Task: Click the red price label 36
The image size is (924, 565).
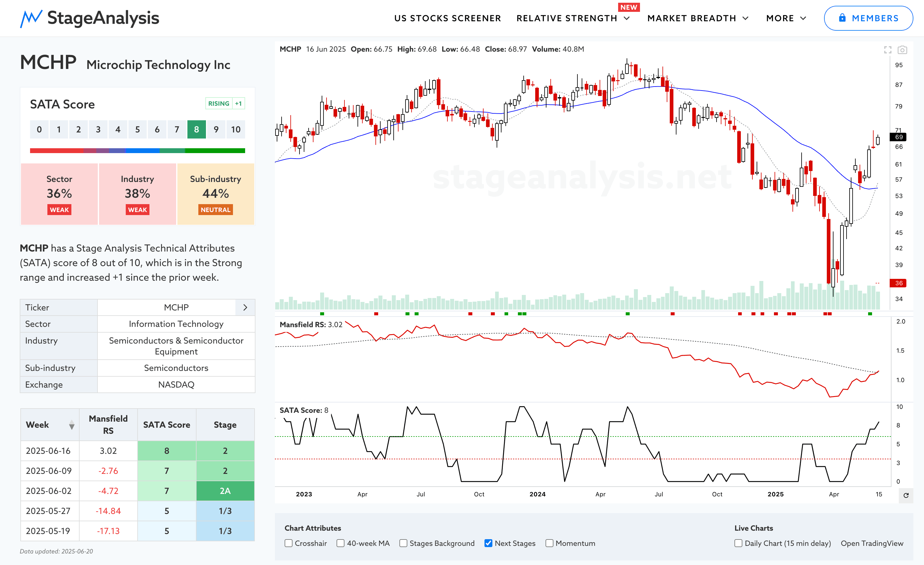Action: tap(898, 283)
